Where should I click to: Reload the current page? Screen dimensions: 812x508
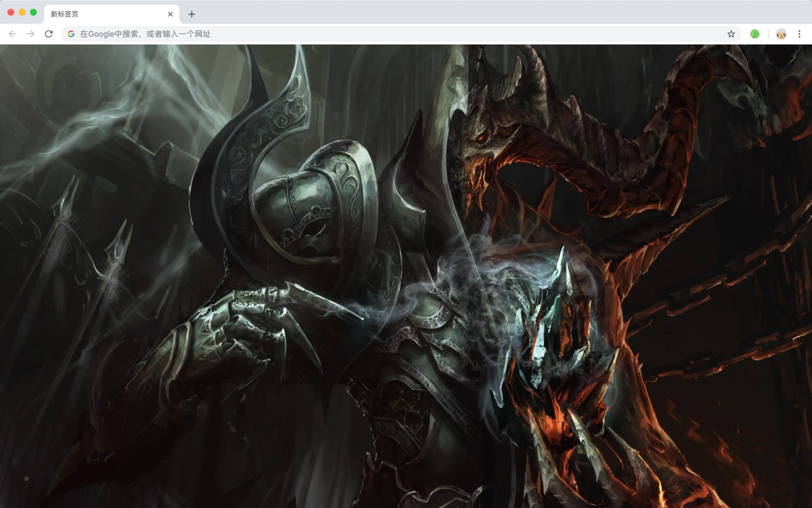49,34
